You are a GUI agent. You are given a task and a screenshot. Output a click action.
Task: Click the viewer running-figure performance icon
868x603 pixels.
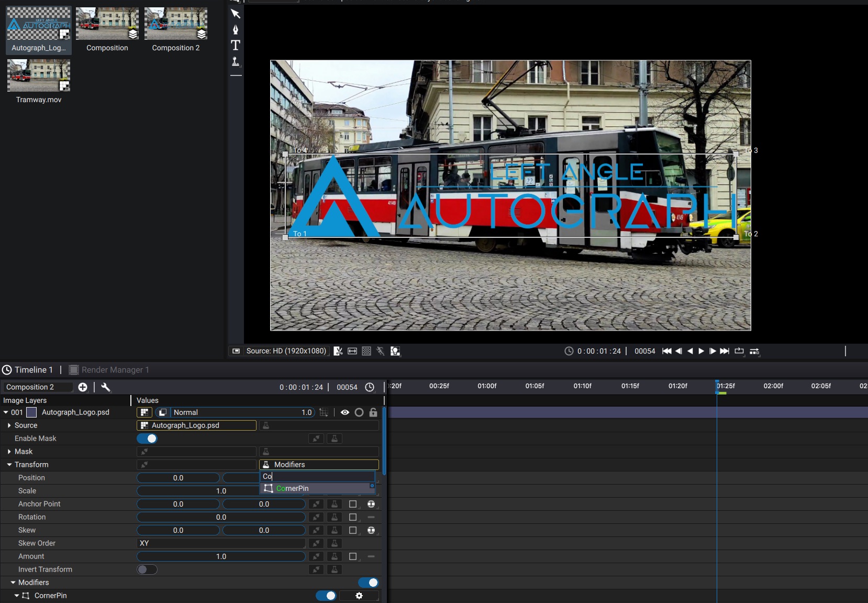(381, 351)
